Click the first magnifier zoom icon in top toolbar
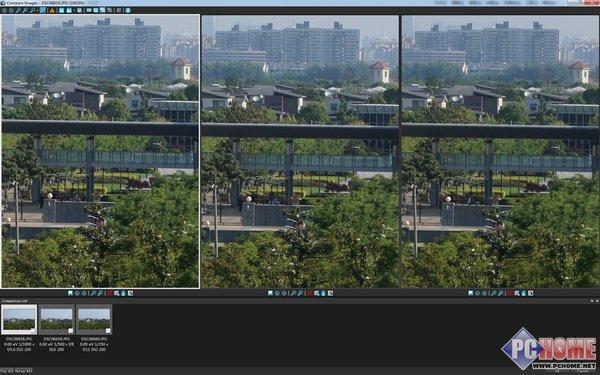The height and width of the screenshot is (375, 600). pyautogui.click(x=18, y=10)
